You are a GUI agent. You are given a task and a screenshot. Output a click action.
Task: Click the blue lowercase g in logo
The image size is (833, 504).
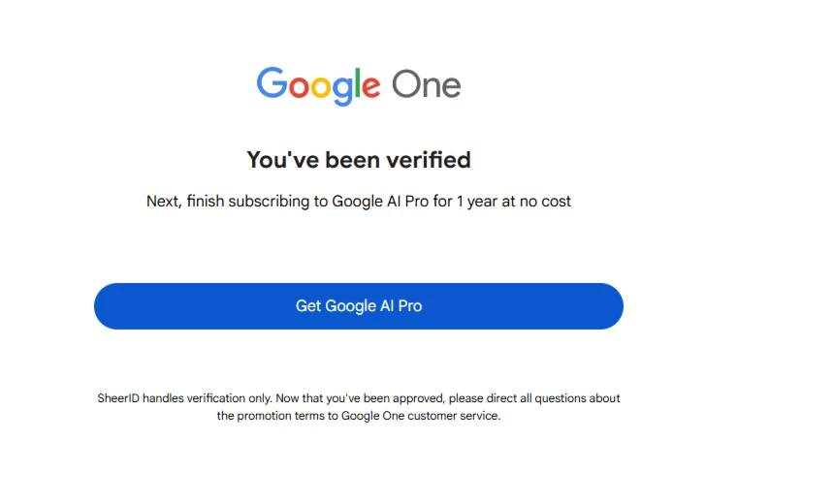[x=343, y=92]
